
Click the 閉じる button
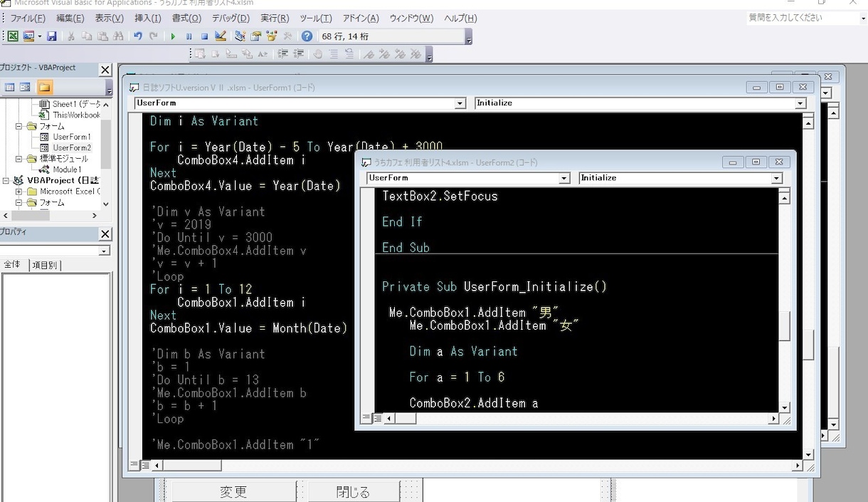[353, 491]
